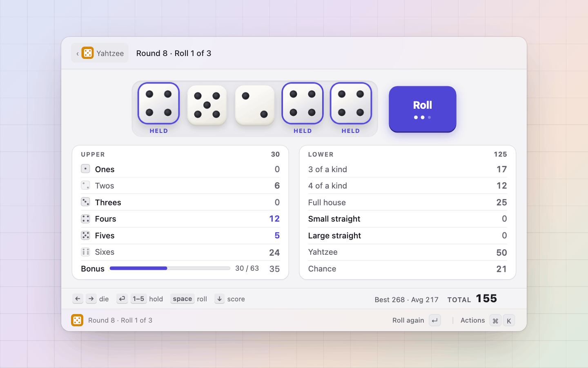Select the Chance row
588x368 pixels.
point(408,269)
